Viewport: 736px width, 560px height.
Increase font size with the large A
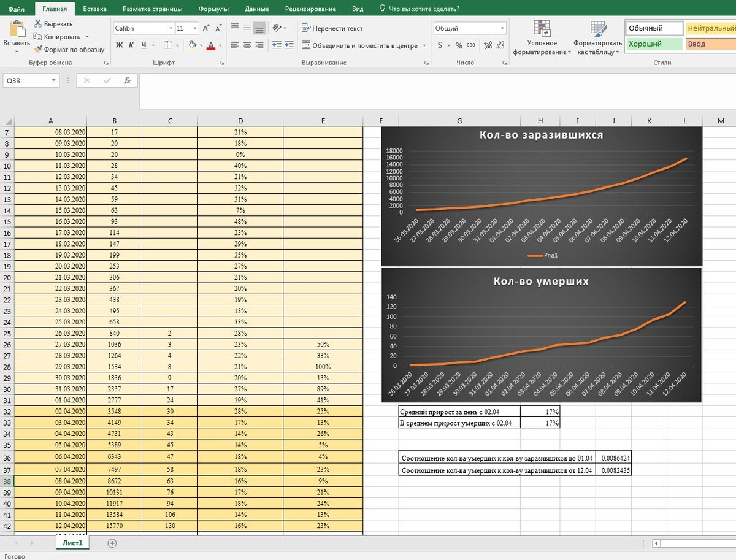tap(207, 28)
